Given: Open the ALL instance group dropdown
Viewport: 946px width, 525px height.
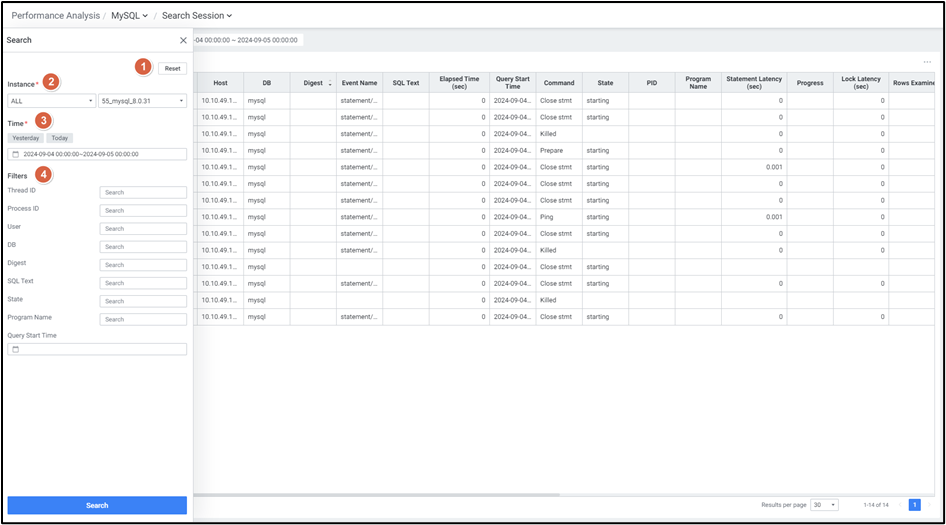Looking at the screenshot, I should 51,101.
